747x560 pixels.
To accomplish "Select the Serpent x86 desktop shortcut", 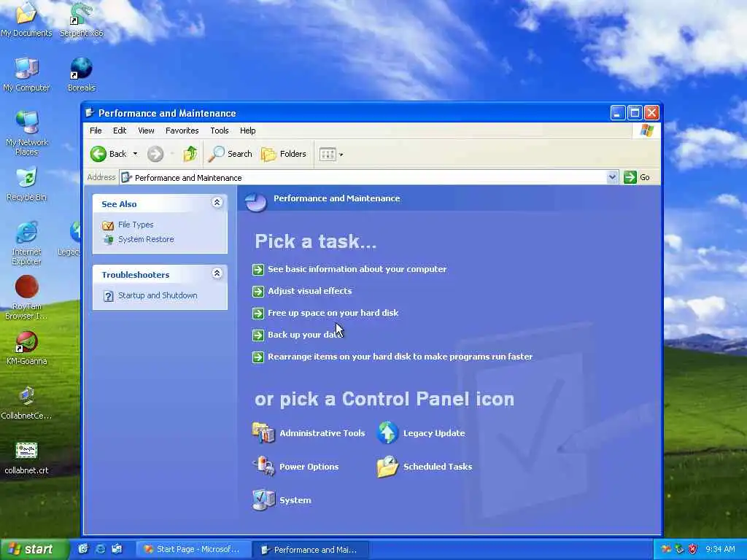I will tap(82, 20).
